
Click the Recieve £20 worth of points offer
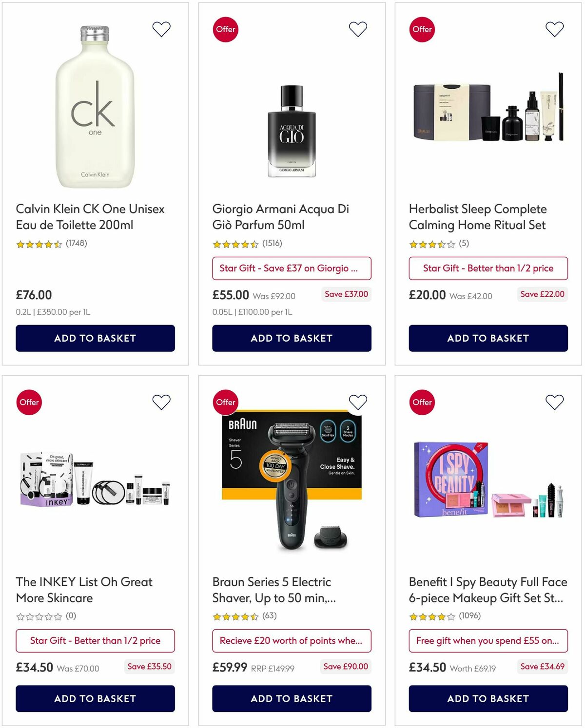point(292,641)
